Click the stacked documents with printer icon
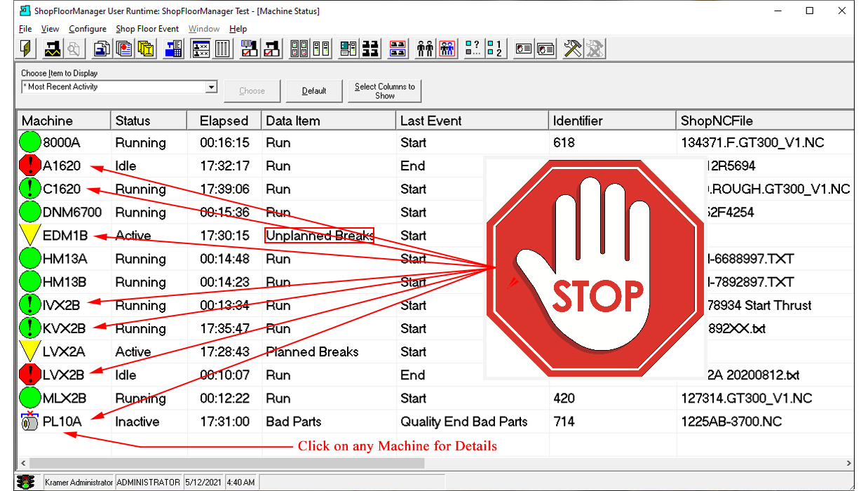 point(102,48)
